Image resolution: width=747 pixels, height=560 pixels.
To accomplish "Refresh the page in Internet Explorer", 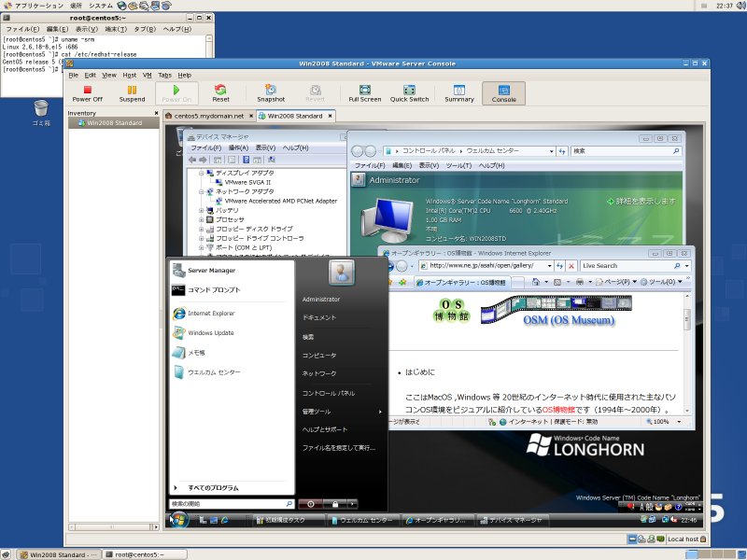I will click(x=559, y=266).
